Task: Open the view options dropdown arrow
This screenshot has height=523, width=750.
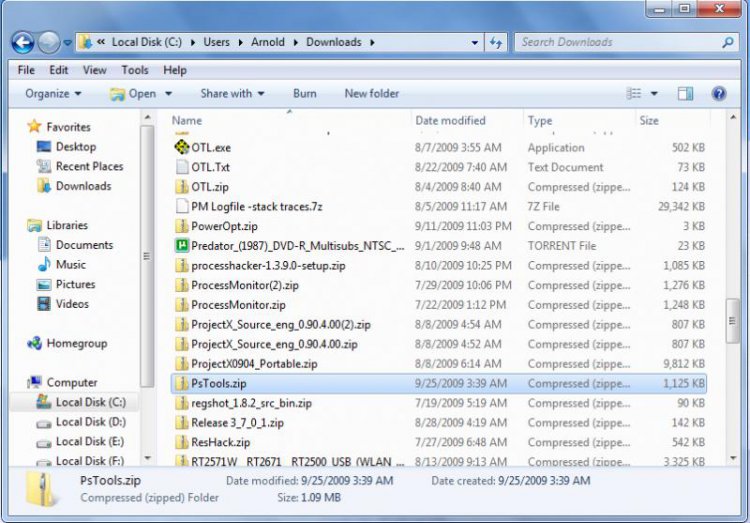Action: pos(654,94)
